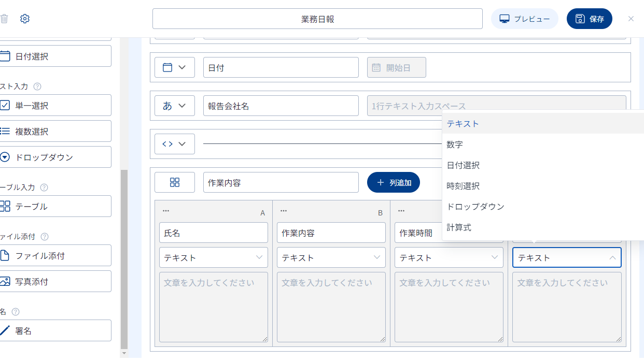Select 数字 from the type list

click(455, 145)
